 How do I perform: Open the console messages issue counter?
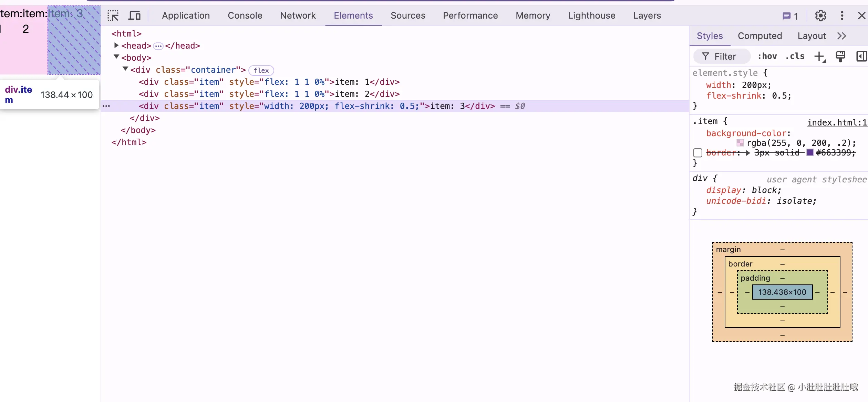pos(790,16)
